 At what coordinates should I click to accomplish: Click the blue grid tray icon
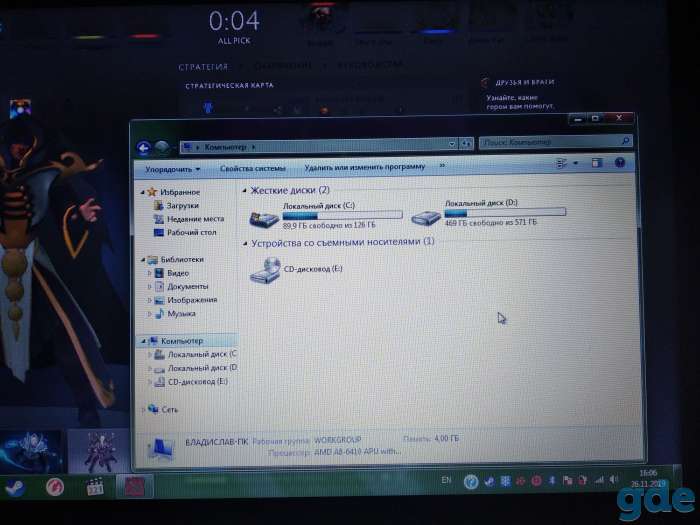505,481
